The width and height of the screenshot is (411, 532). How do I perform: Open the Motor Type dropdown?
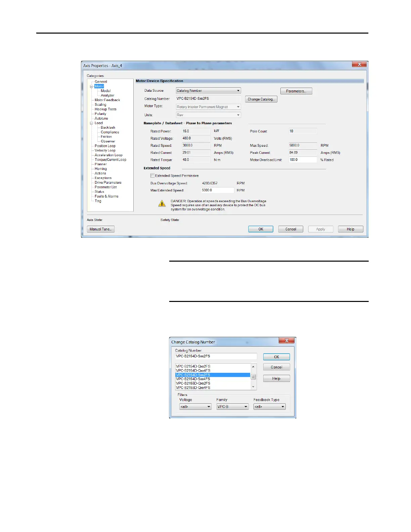[208, 107]
